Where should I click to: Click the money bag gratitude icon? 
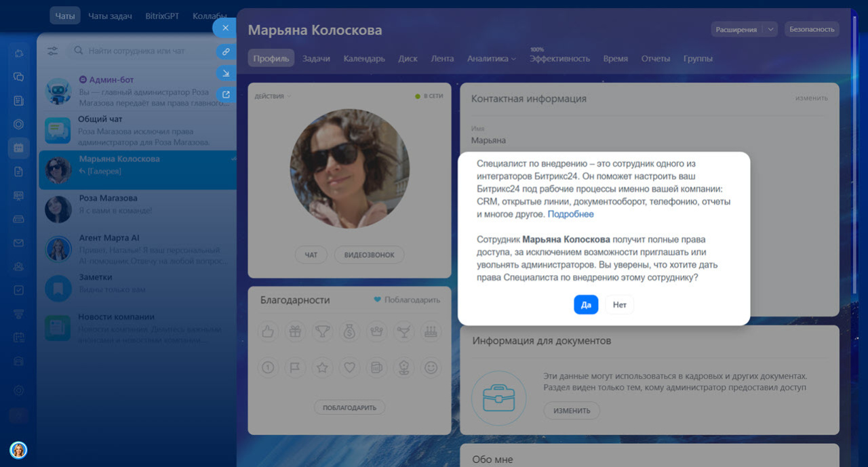pos(349,331)
